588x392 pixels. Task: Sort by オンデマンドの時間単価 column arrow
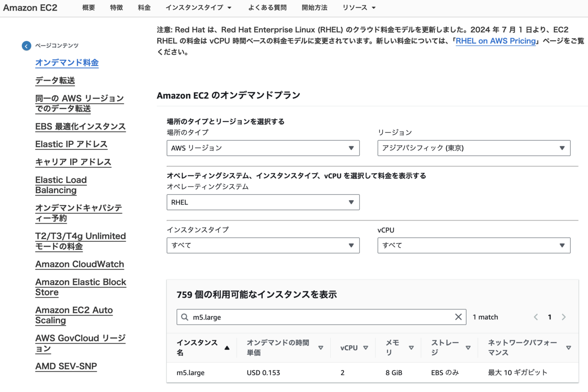pyautogui.click(x=321, y=348)
